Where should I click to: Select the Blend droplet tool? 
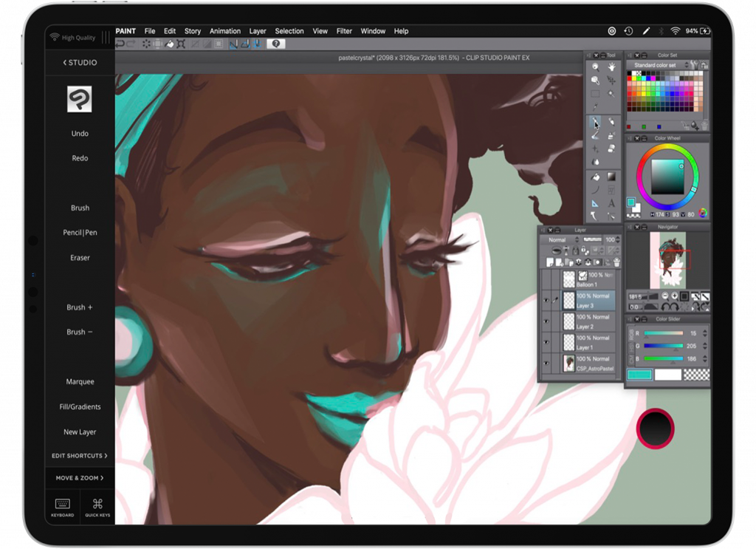pyautogui.click(x=596, y=162)
